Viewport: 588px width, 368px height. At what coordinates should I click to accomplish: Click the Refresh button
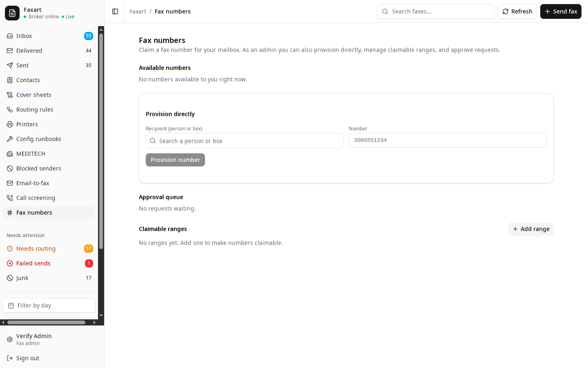click(517, 11)
